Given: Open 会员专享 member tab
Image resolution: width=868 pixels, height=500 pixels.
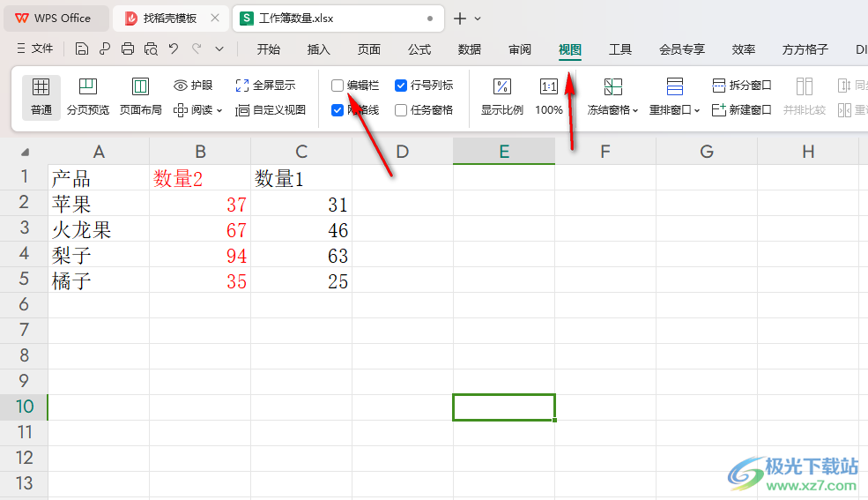Looking at the screenshot, I should coord(682,49).
